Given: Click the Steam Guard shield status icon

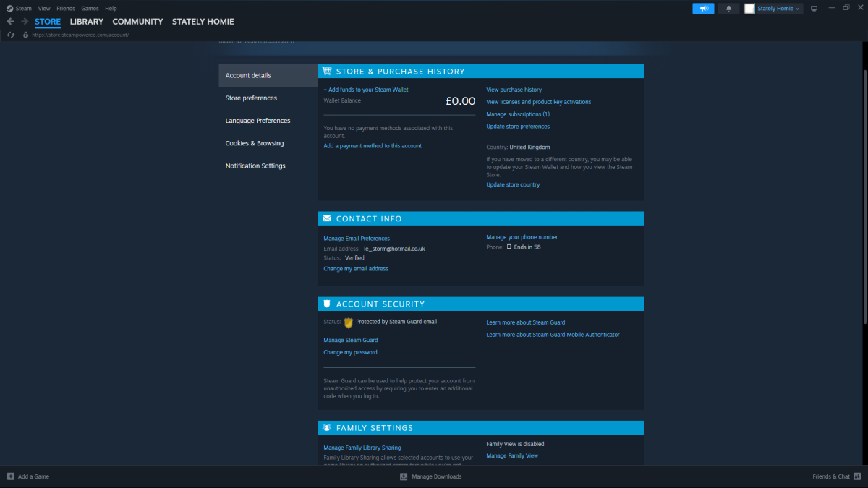Looking at the screenshot, I should point(348,322).
